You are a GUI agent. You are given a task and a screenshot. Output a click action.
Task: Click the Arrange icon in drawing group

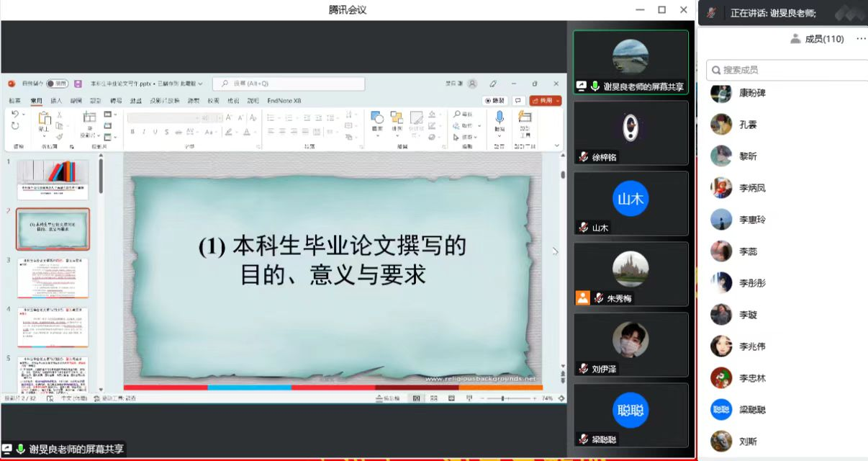pyautogui.click(x=397, y=118)
